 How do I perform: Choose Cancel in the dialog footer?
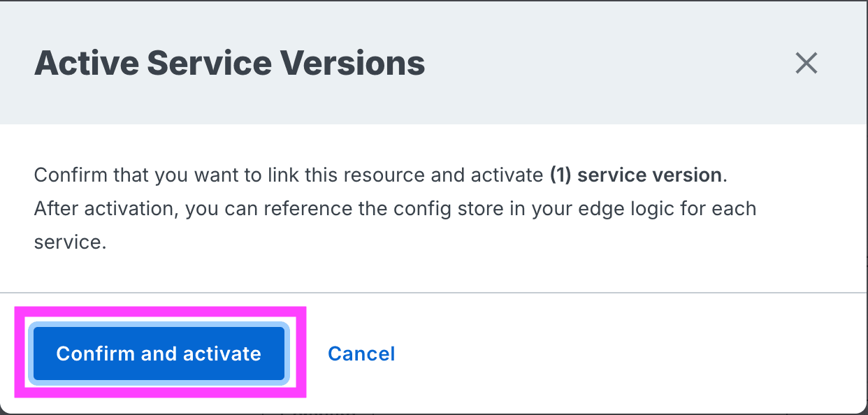[x=361, y=354]
